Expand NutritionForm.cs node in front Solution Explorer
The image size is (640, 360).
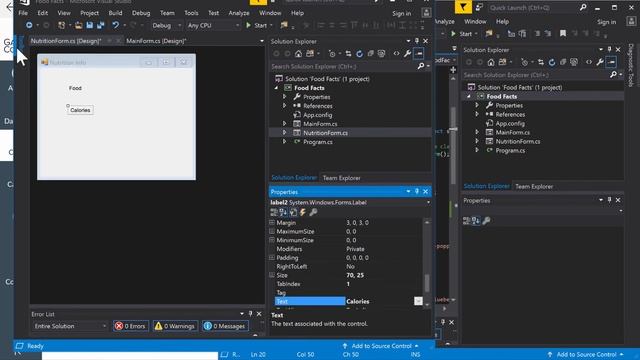pos(284,133)
